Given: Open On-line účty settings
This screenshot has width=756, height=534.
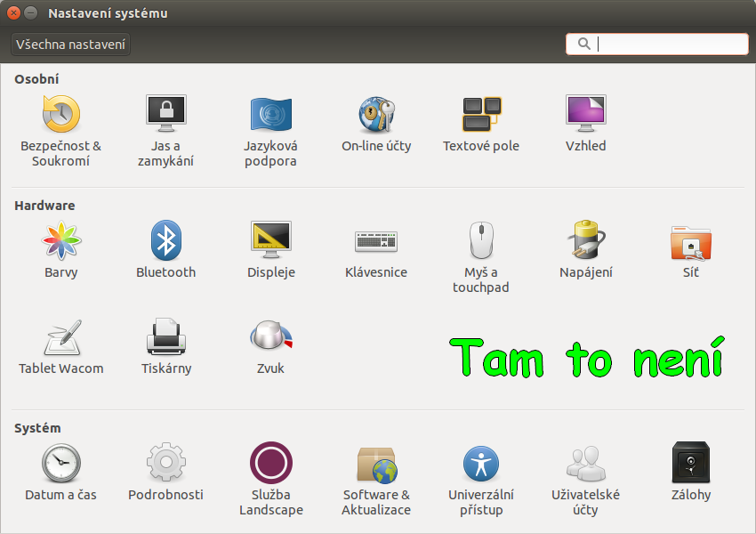Looking at the screenshot, I should coord(376,124).
